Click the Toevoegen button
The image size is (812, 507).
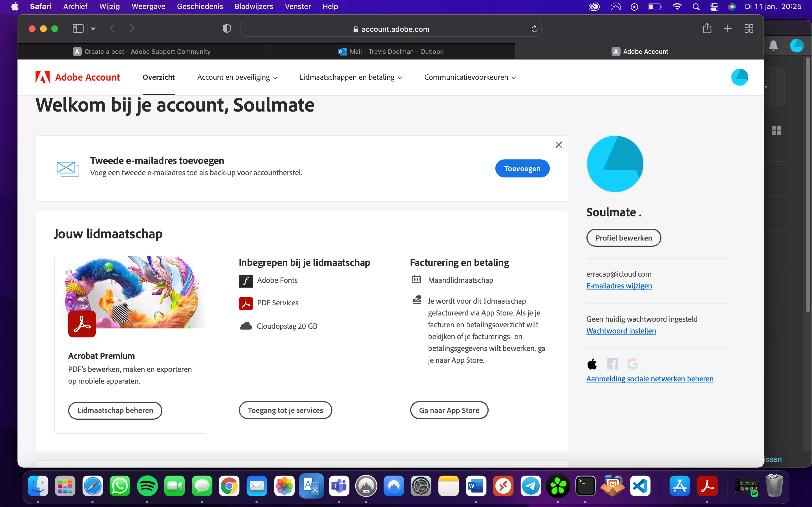[x=522, y=169]
